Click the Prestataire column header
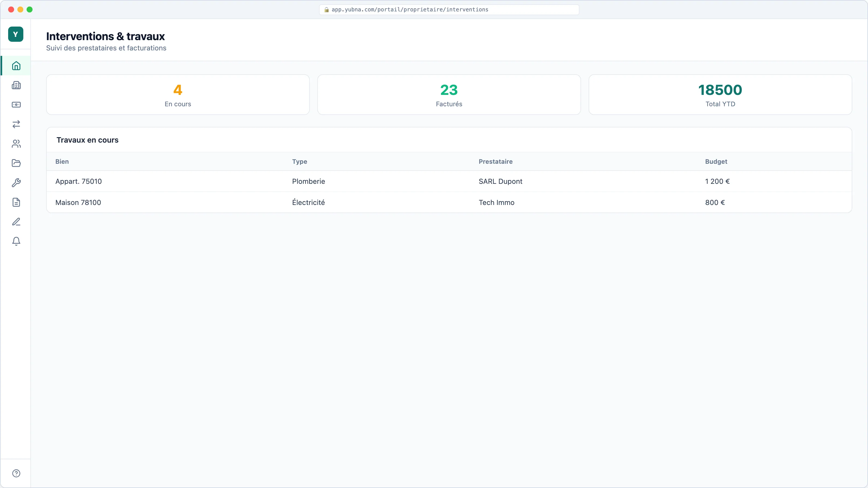The image size is (868, 488). (x=495, y=162)
